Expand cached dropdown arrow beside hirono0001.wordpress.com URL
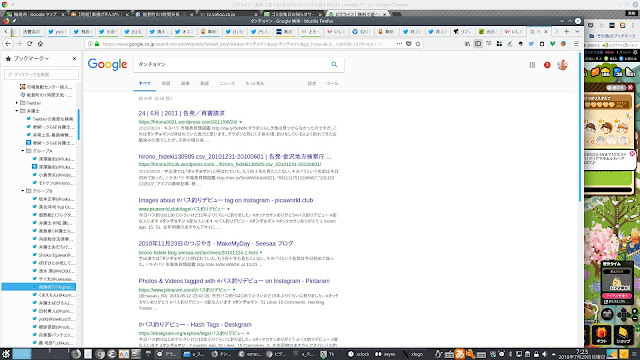640x360 pixels. point(241,122)
